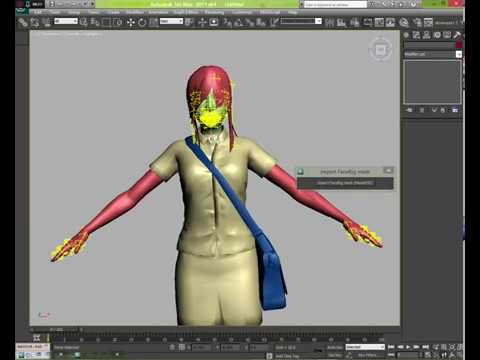Click Make Unique in modifier stack tools
Image resolution: width=480 pixels, height=360 pixels.
tap(434, 110)
